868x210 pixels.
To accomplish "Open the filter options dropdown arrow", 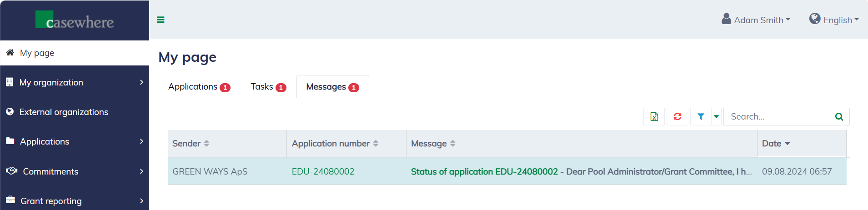I will 716,117.
